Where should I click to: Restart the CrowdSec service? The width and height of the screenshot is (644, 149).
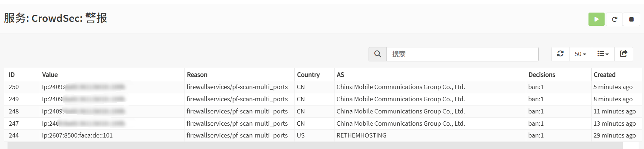614,19
